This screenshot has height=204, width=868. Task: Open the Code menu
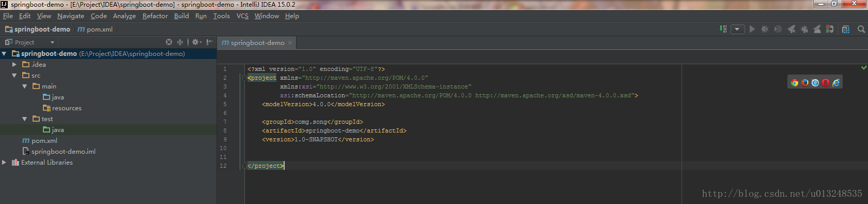pos(99,16)
